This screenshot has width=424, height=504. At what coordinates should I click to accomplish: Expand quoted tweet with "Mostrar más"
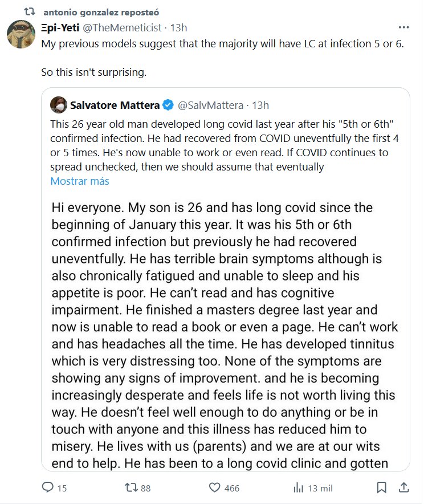pyautogui.click(x=79, y=181)
